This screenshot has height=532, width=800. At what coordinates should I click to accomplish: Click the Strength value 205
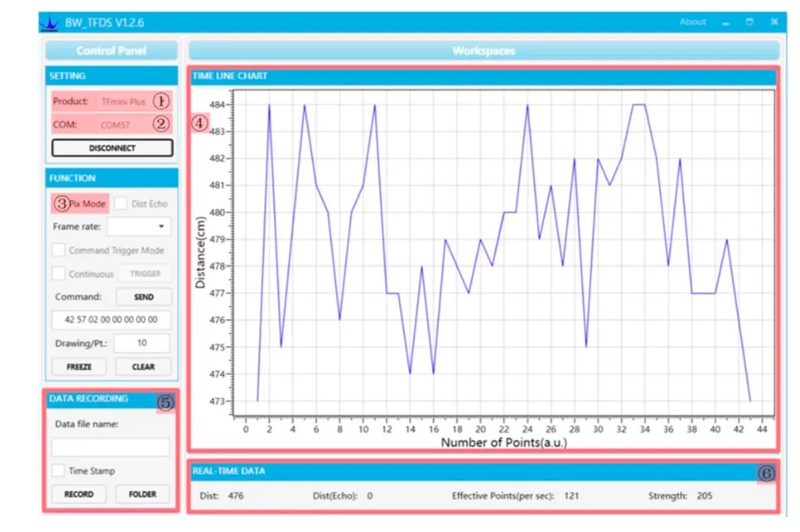coord(705,495)
